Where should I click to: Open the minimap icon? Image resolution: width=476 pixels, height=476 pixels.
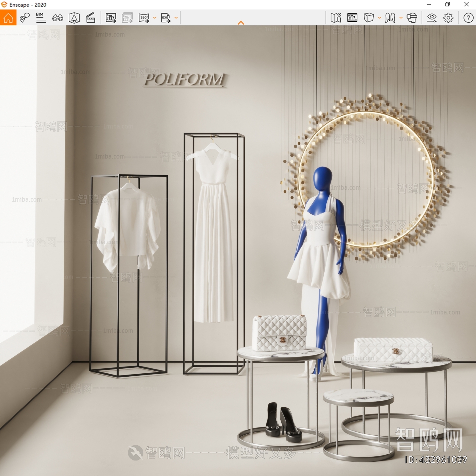pos(336,18)
